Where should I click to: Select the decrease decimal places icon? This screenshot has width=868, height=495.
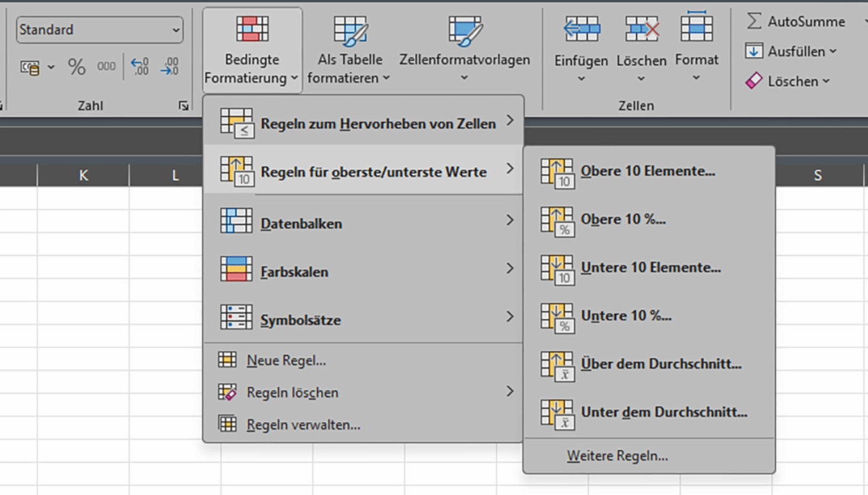click(x=169, y=66)
